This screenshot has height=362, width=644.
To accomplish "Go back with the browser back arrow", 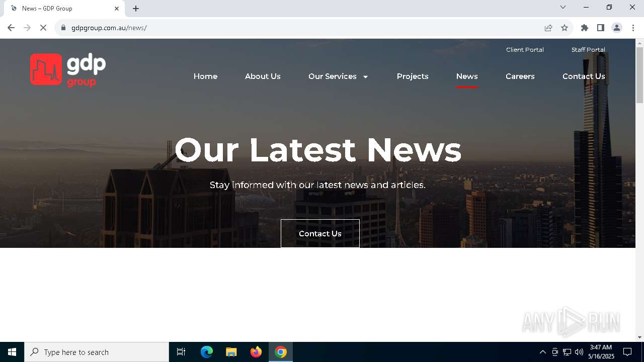I will pos(11,28).
